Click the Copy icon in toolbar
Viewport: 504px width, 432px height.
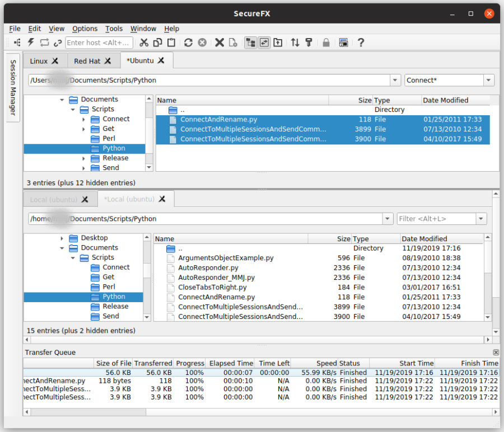click(157, 43)
